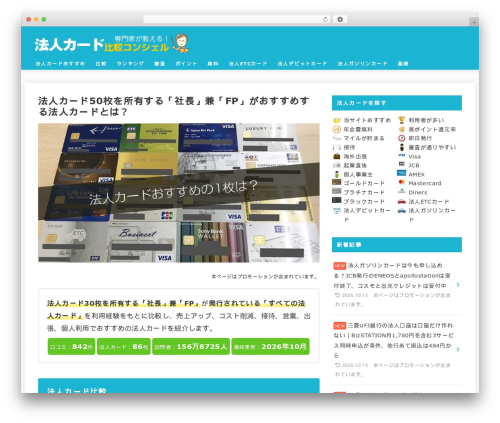This screenshot has width=500, height=423.
Task: Click the clock icon beside 即日発行
Action: point(402,138)
